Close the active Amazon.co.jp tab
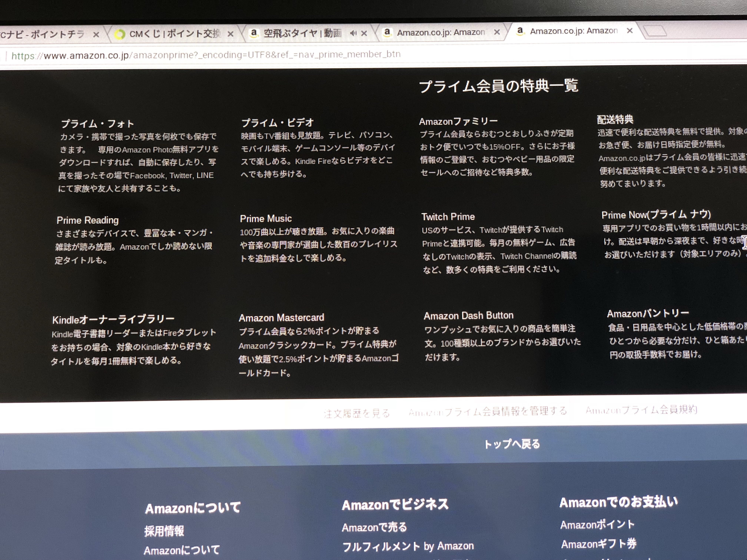This screenshot has width=747, height=560. click(630, 31)
